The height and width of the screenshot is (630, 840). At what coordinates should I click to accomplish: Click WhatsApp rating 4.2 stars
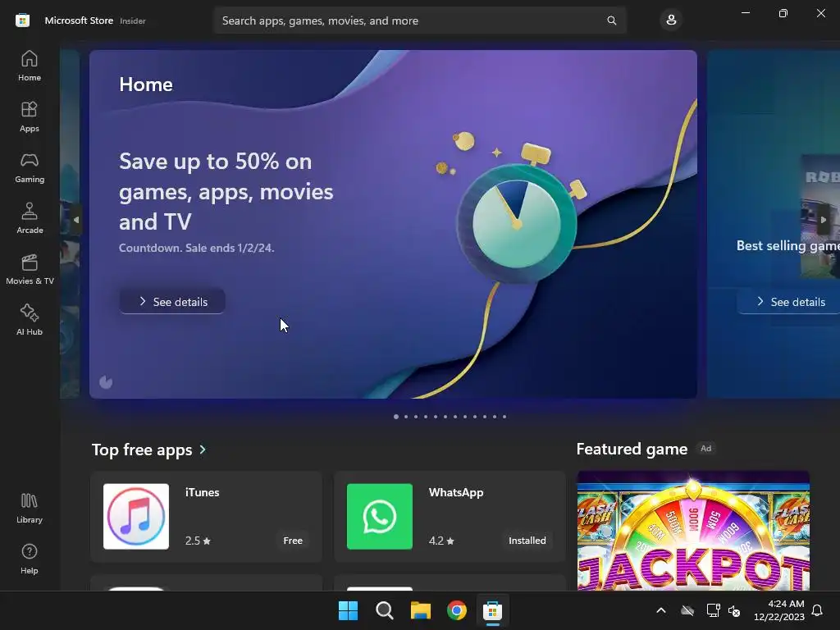441,541
